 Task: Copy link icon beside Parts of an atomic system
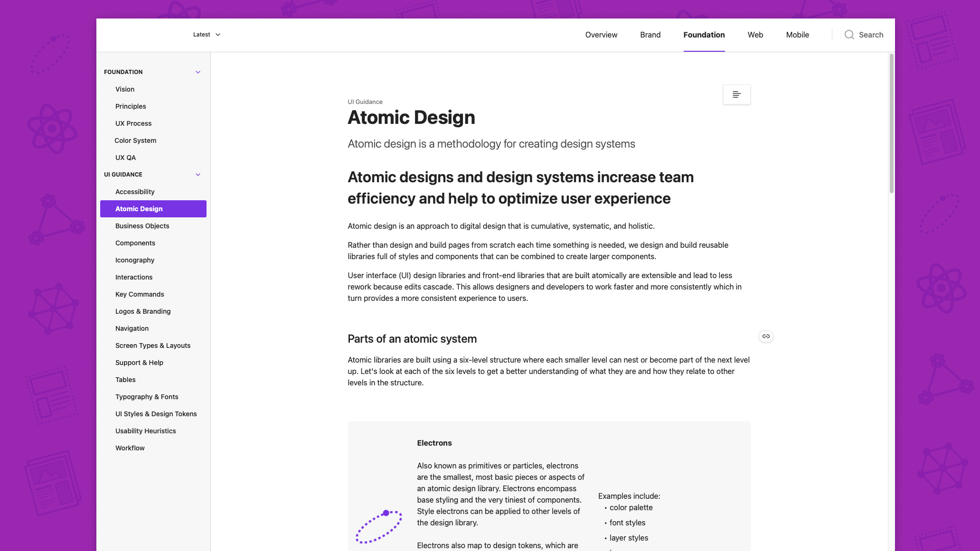[x=766, y=336]
